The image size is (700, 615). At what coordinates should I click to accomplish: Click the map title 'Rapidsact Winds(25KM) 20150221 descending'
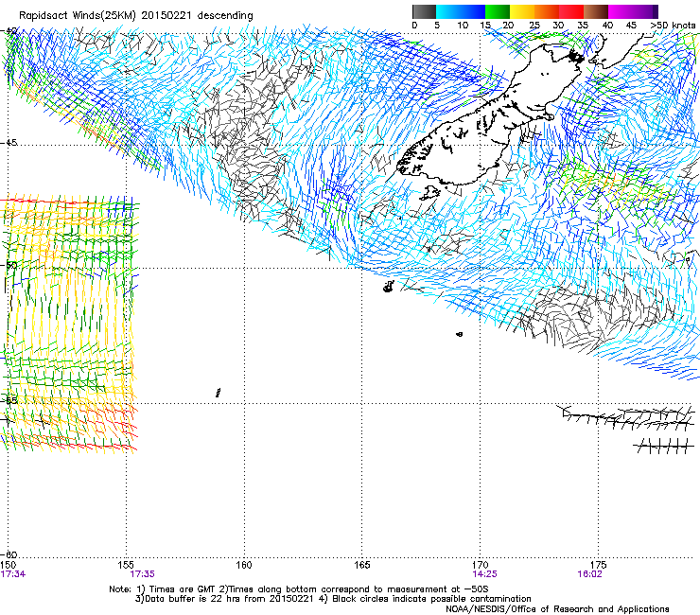coord(135,16)
